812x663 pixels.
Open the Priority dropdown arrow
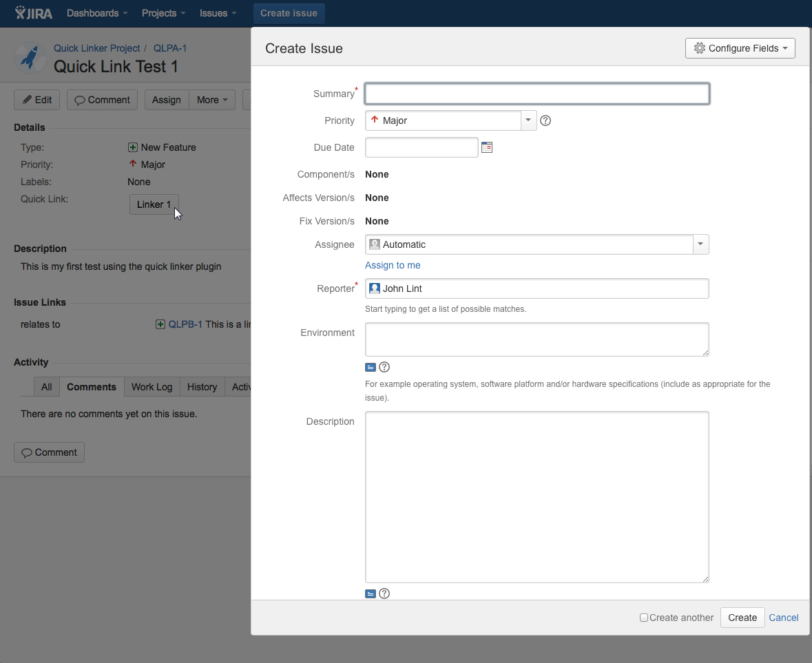(x=528, y=120)
